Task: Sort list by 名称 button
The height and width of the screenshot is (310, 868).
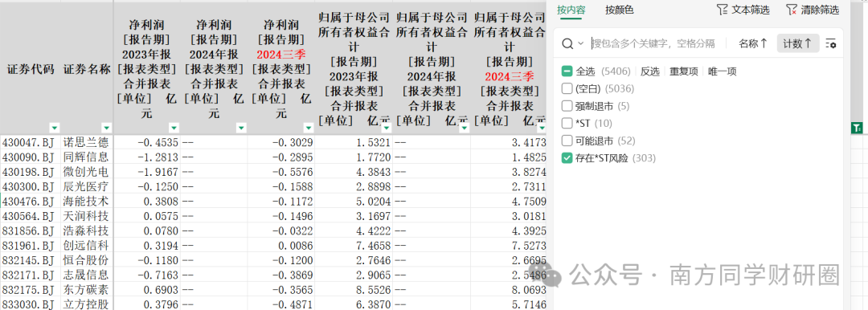Action: (x=753, y=43)
